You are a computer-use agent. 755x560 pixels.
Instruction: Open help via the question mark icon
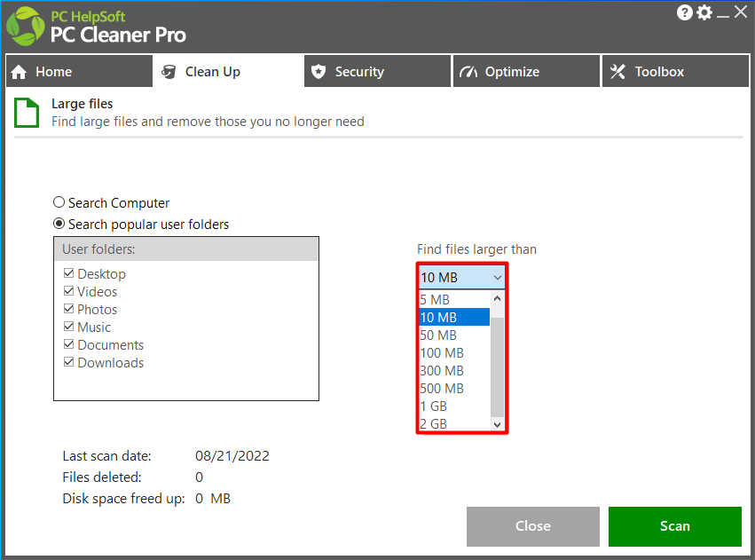684,12
